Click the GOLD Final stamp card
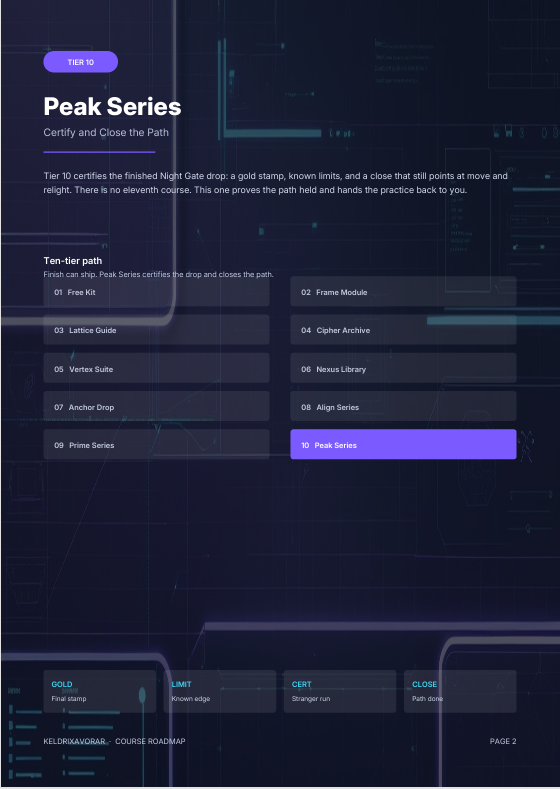Screen dimensions: 560x789 (100, 691)
